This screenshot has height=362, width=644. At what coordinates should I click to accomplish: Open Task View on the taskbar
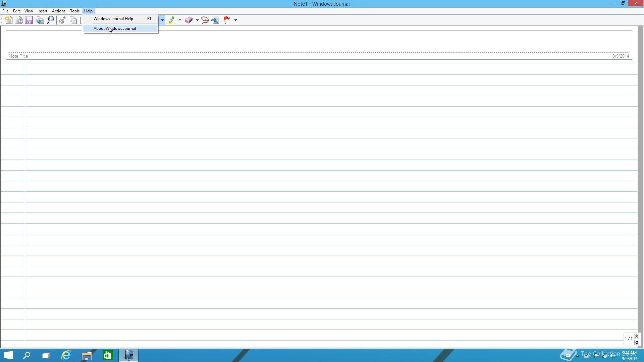click(x=46, y=355)
